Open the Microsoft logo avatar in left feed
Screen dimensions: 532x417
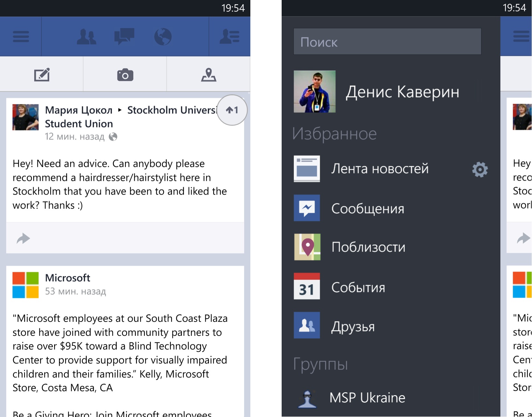25,285
